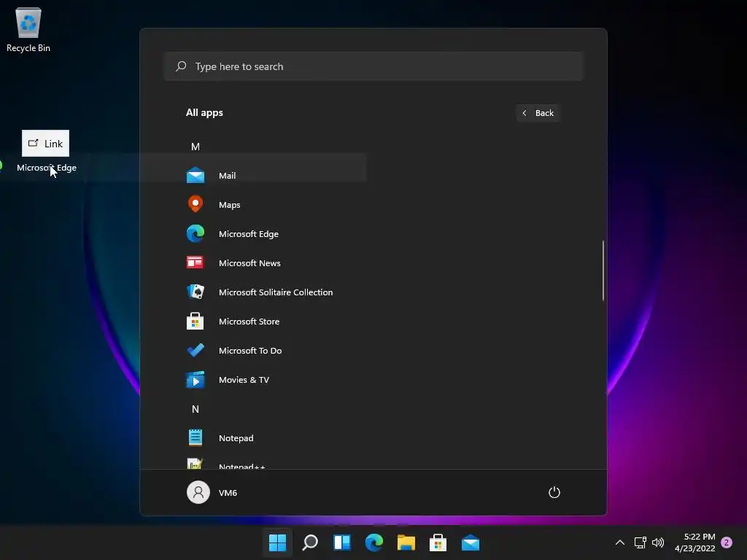747x560 pixels.
Task: Click the All apps heading
Action: [x=204, y=112]
